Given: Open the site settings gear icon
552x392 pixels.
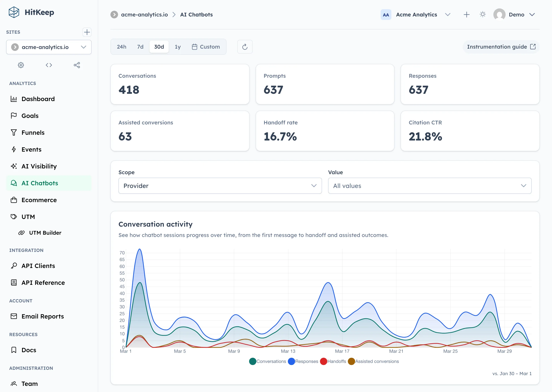Looking at the screenshot, I should pyautogui.click(x=21, y=65).
